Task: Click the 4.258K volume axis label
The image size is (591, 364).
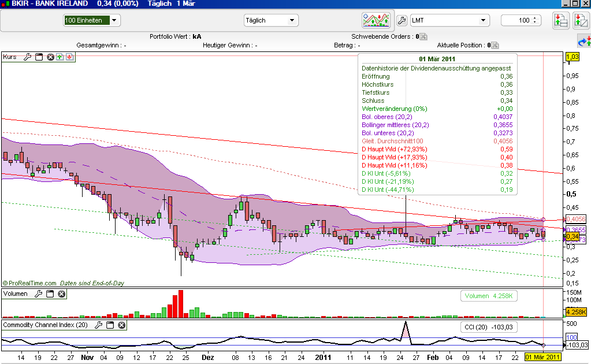Action: (x=576, y=312)
